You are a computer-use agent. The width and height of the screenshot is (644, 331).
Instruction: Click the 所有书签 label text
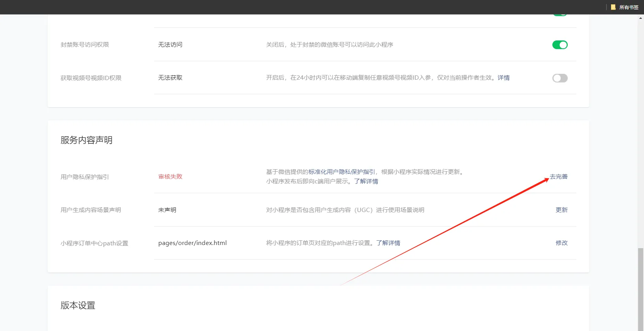point(629,7)
